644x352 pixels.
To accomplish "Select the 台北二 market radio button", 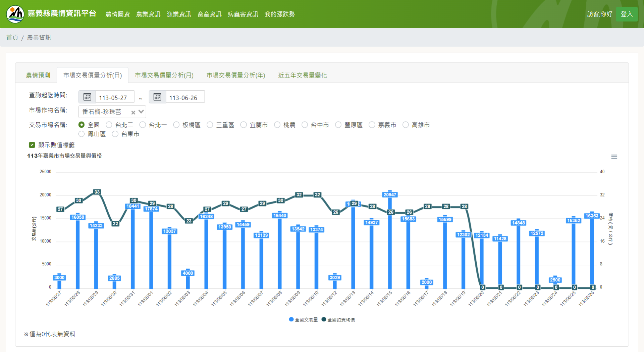I will [109, 125].
